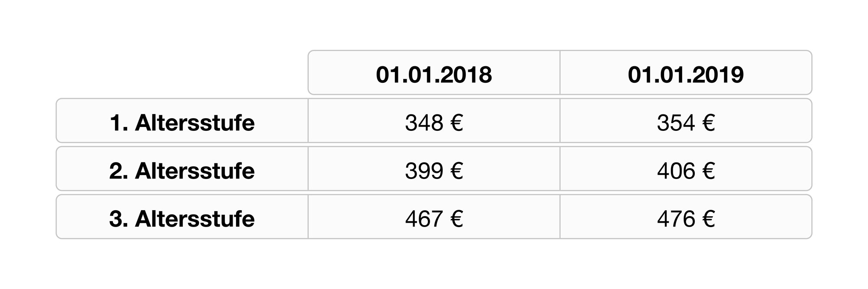Click the euro sign after 406
Viewport: 868px width, 289px height.
[x=708, y=171]
